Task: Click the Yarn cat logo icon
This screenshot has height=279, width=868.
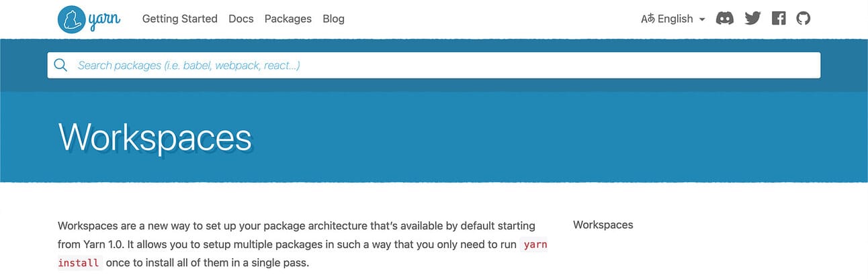Action: pyautogui.click(x=72, y=19)
